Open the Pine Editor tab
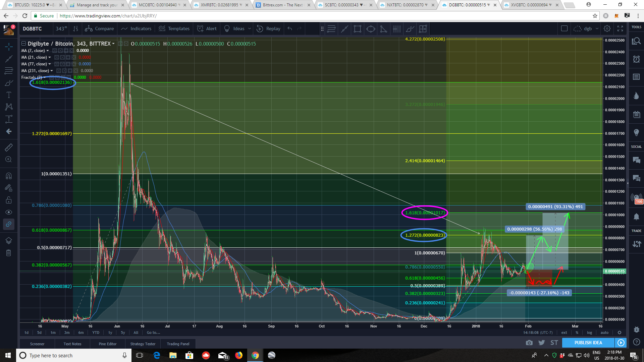644x362 pixels. point(108,344)
